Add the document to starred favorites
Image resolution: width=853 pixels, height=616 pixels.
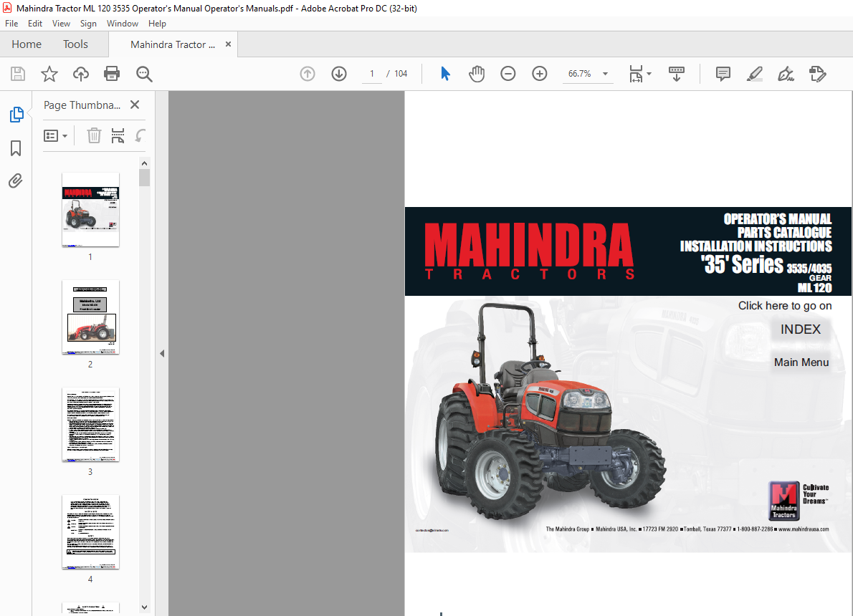click(x=49, y=73)
